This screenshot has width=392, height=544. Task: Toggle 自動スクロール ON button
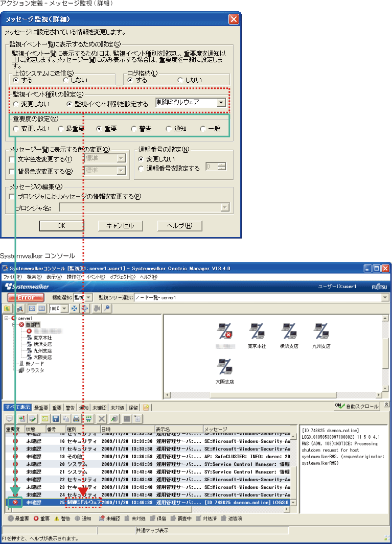tap(357, 406)
